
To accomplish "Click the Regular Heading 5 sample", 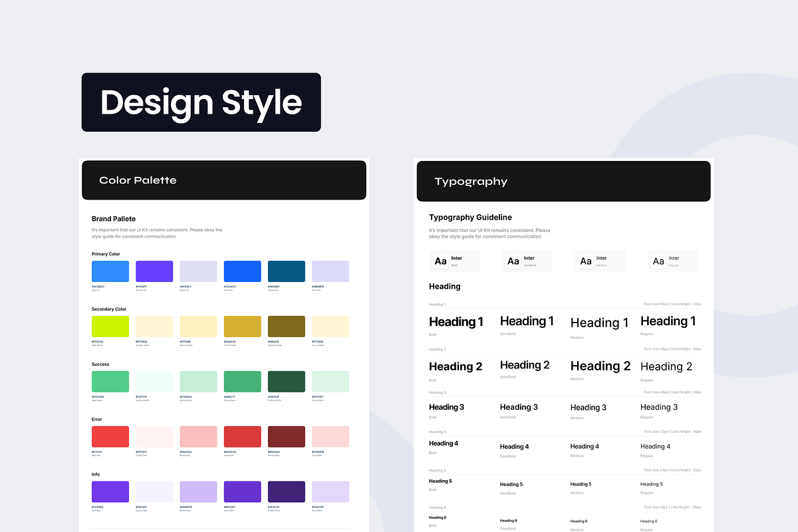I will [652, 484].
